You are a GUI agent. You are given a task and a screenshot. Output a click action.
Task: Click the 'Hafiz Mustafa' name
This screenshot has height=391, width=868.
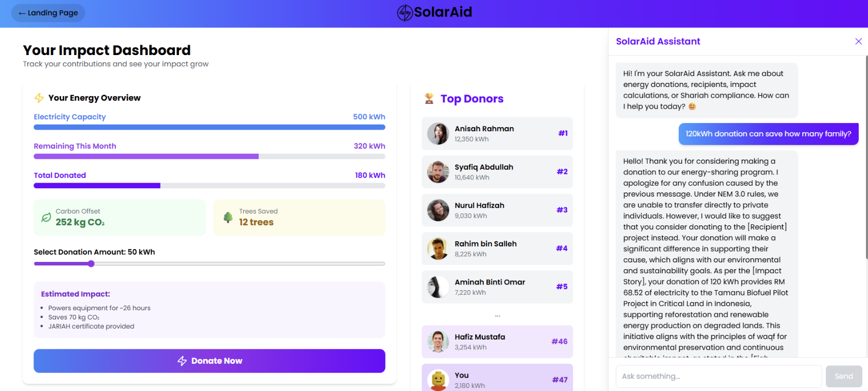480,337
